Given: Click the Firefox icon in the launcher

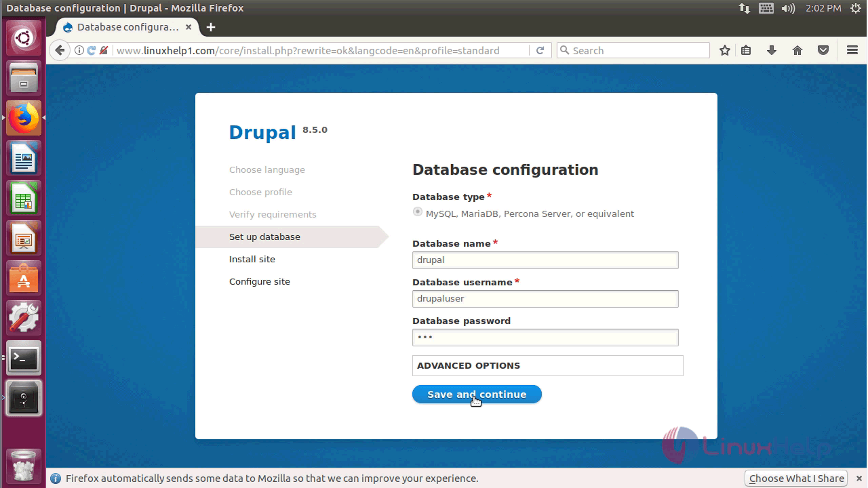Looking at the screenshot, I should [x=24, y=118].
